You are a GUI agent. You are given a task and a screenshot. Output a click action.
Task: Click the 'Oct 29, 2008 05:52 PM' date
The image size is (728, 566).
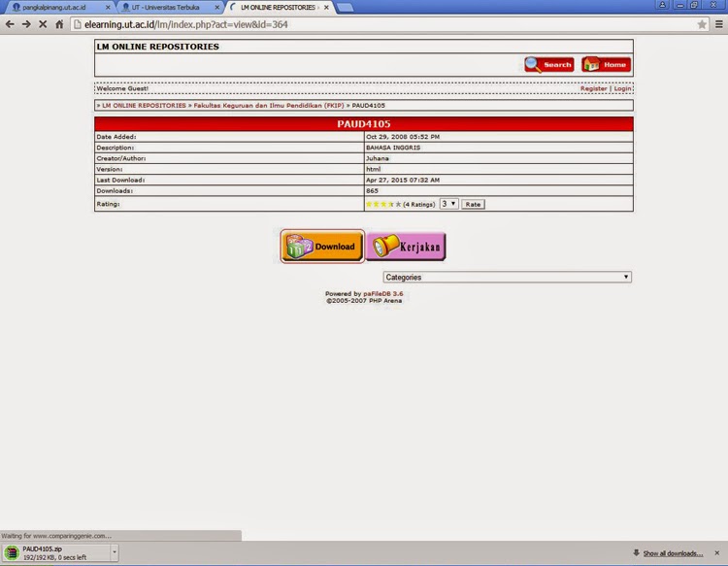click(403, 137)
